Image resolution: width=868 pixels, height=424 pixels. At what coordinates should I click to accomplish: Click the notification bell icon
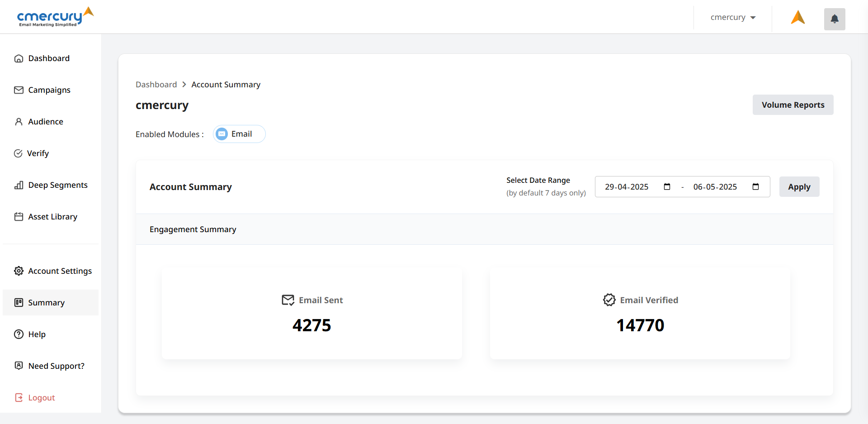[x=835, y=19]
